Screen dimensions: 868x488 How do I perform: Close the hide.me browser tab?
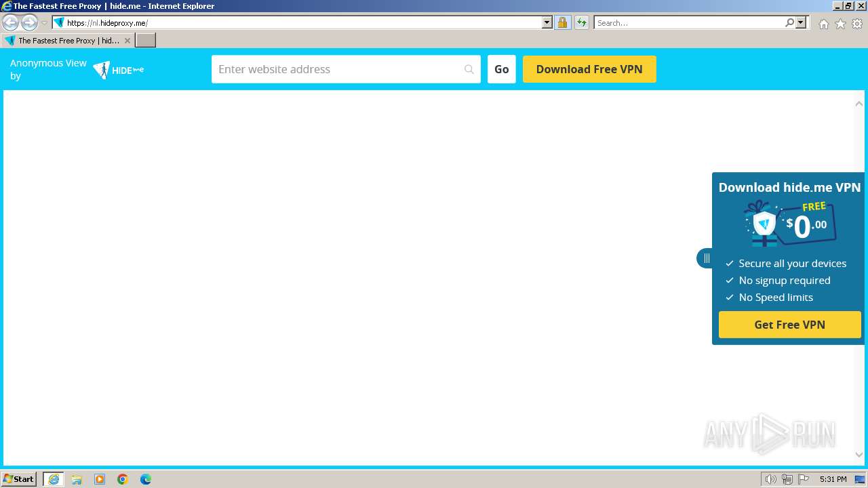[x=127, y=41]
